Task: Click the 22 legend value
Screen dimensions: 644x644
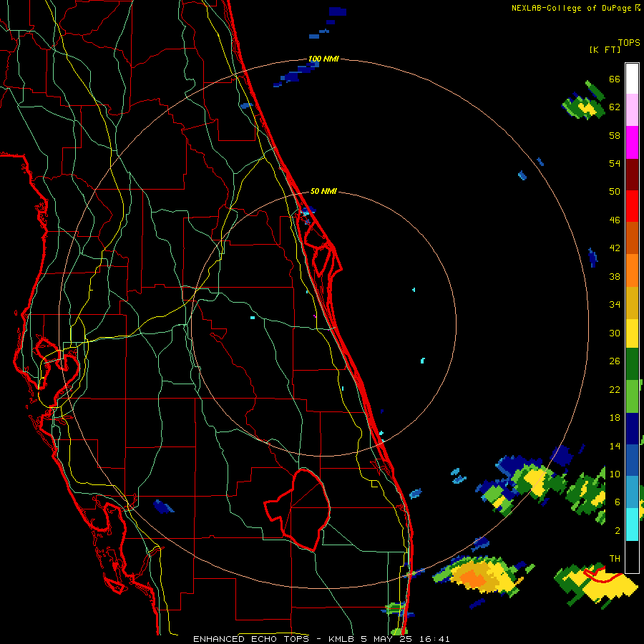Action: click(x=615, y=389)
